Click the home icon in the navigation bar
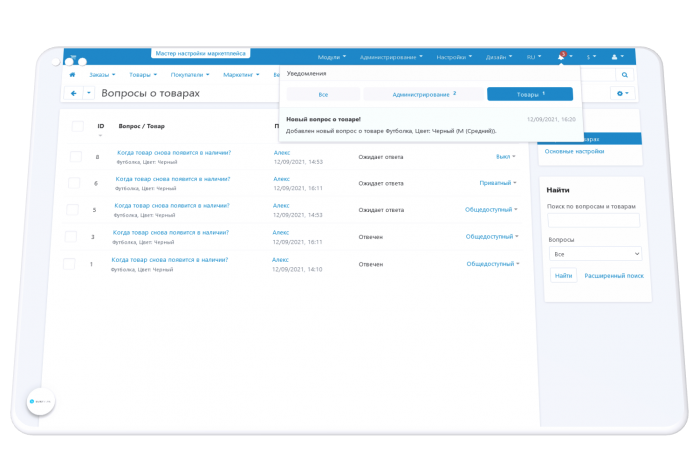 coord(72,75)
